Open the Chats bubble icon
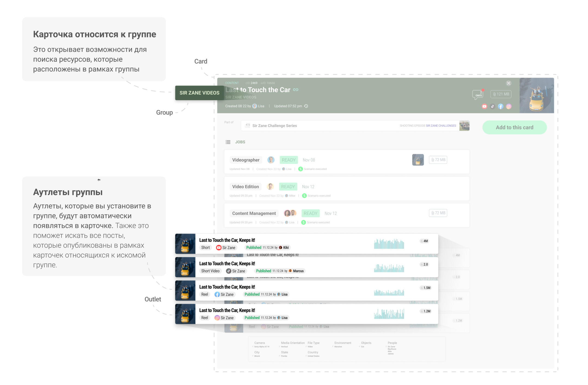Screen dimensions: 588x385 pyautogui.click(x=478, y=94)
